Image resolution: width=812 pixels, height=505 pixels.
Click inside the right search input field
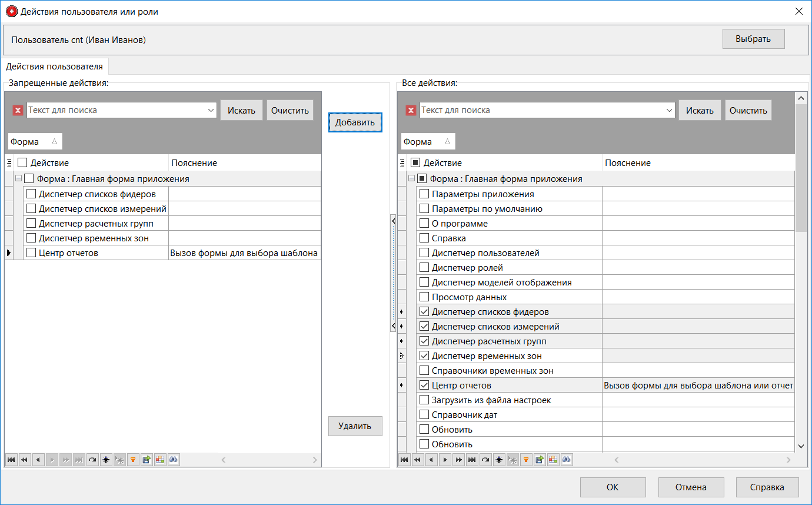[541, 110]
